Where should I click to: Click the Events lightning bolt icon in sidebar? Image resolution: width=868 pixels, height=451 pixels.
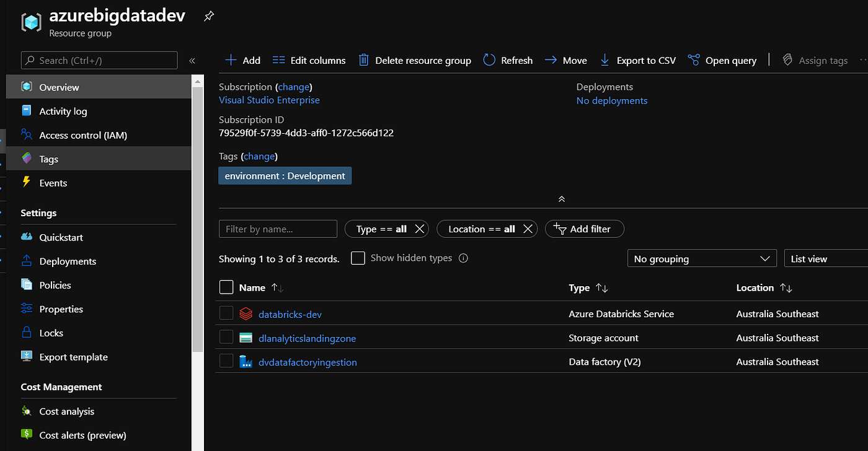tap(27, 183)
